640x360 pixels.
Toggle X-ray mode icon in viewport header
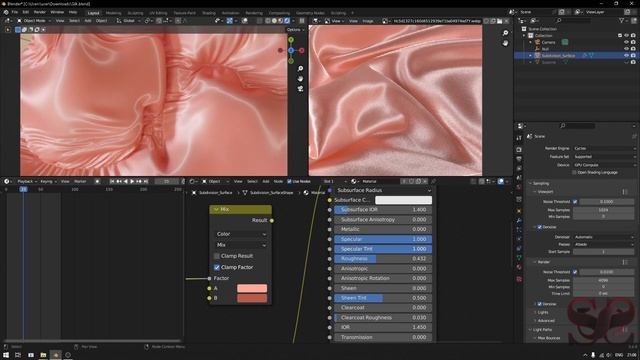[259, 21]
